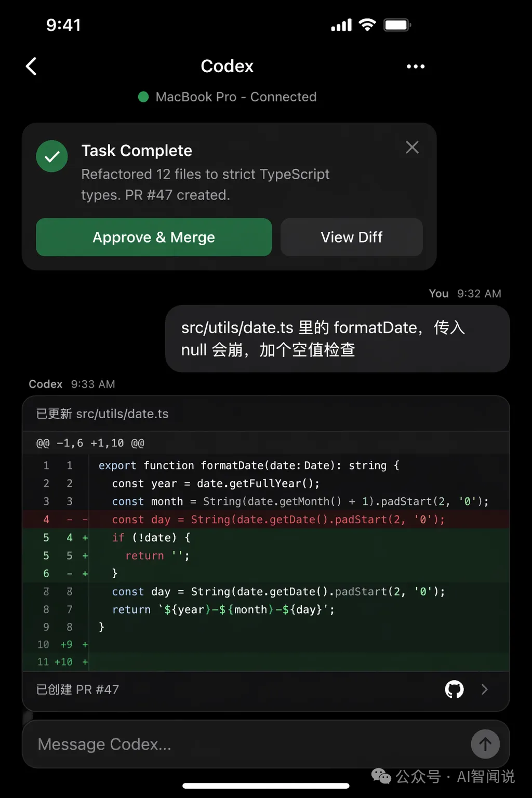Open View Diff button
The image size is (532, 798).
pyautogui.click(x=352, y=237)
